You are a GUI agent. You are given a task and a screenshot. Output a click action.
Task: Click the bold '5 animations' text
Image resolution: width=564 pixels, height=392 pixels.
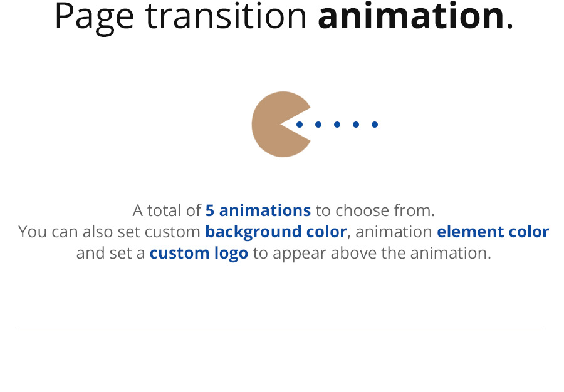[258, 210]
